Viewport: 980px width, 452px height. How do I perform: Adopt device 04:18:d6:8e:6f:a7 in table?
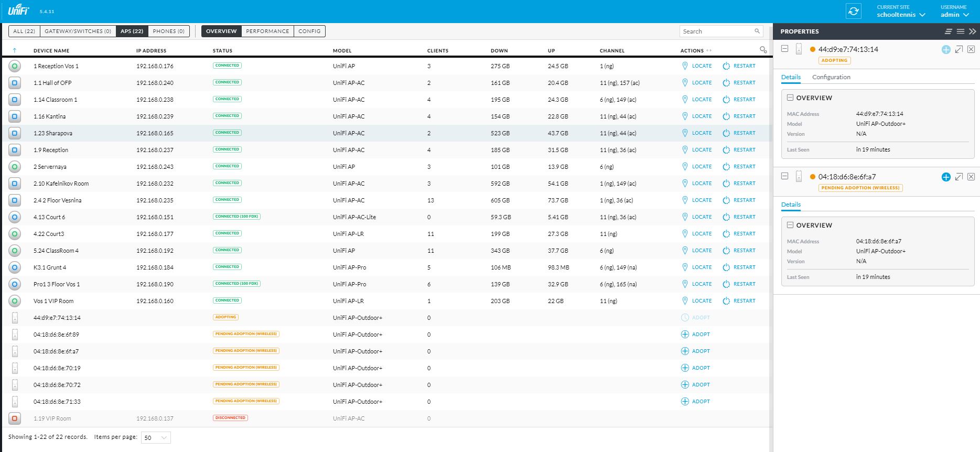tap(695, 351)
